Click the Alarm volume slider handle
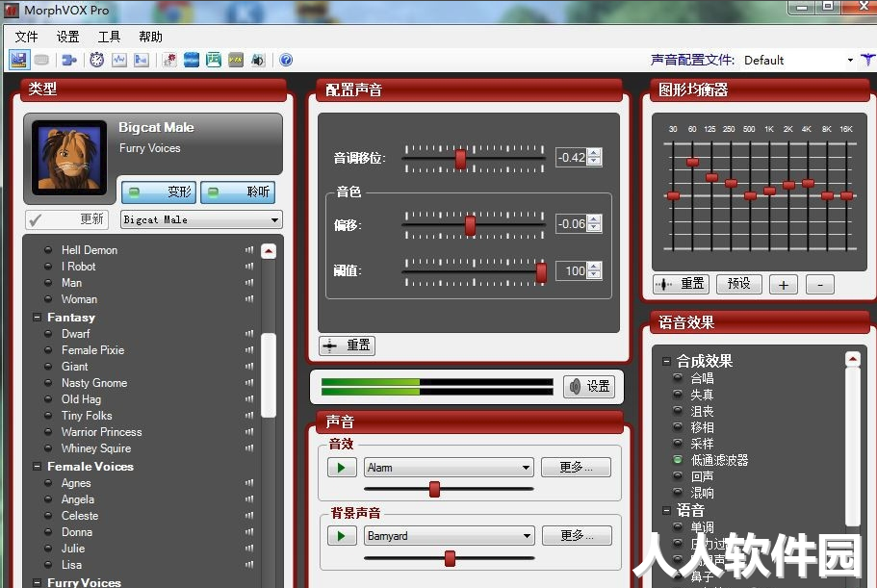Screen dimensions: 877x588 click(434, 489)
